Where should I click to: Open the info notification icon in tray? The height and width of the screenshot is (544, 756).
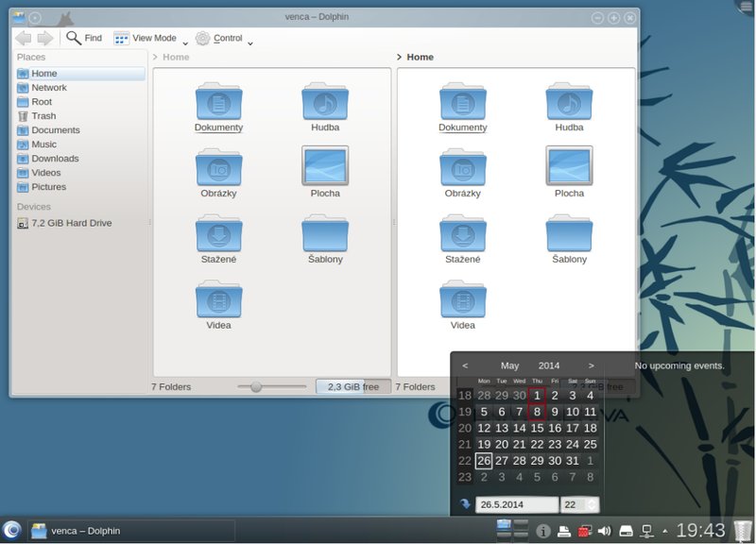(542, 531)
